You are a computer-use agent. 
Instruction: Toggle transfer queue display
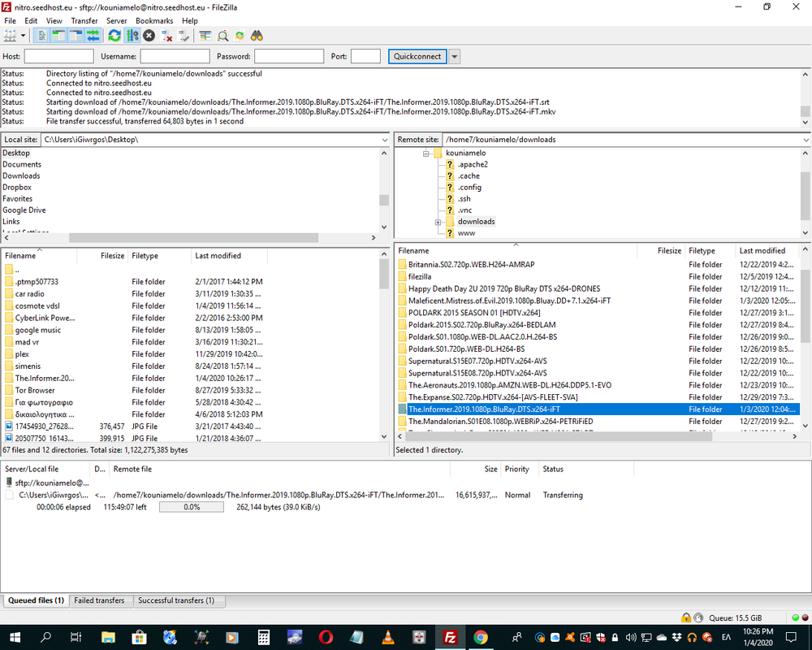(x=93, y=36)
